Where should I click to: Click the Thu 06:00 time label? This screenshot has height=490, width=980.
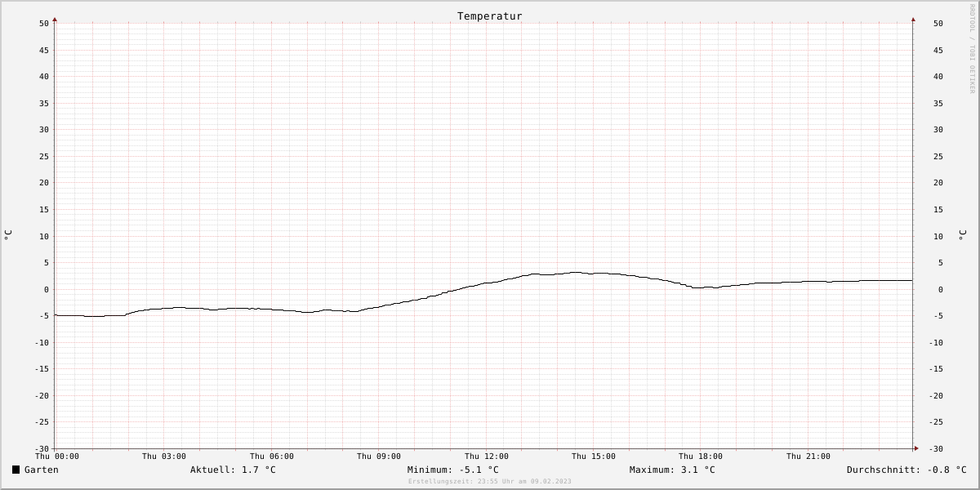click(x=272, y=457)
